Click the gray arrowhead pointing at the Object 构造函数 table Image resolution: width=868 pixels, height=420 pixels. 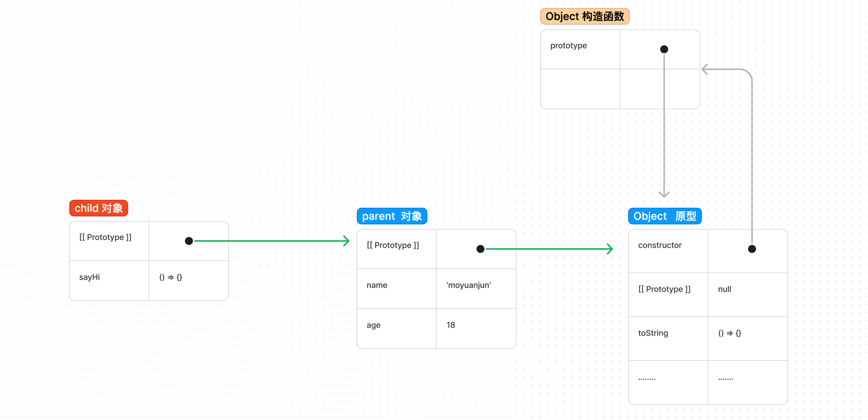coord(705,69)
